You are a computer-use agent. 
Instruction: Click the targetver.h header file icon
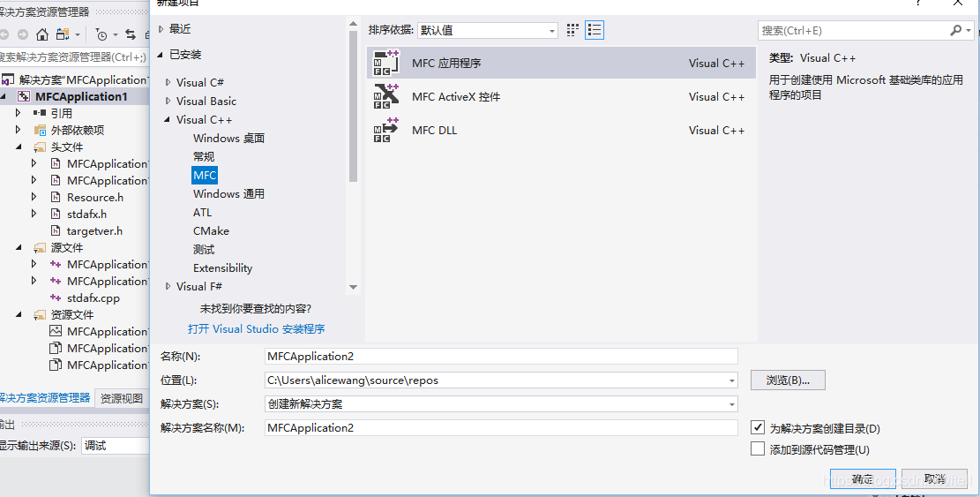(x=56, y=230)
